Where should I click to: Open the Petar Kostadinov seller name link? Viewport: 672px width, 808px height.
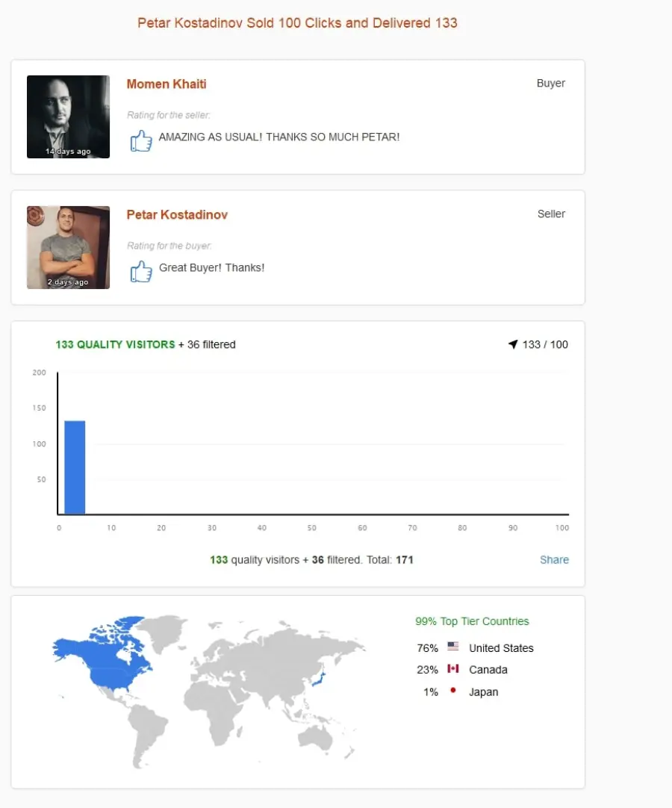177,215
